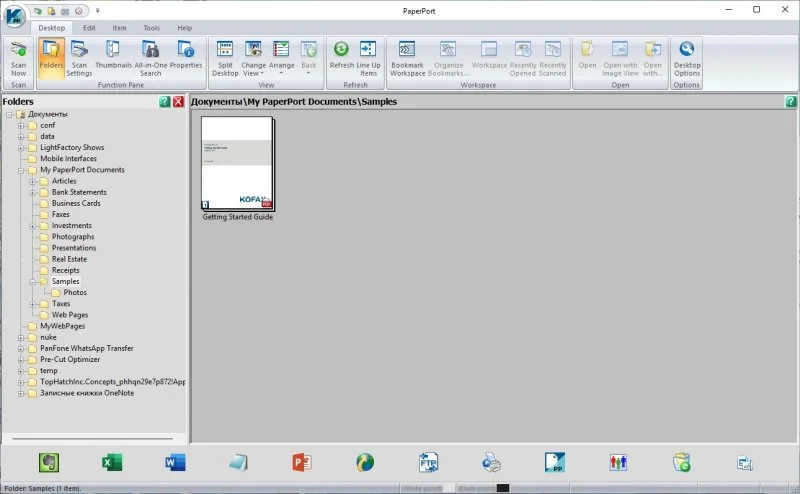Click Recently Opened
This screenshot has width=800, height=494.
[x=523, y=58]
